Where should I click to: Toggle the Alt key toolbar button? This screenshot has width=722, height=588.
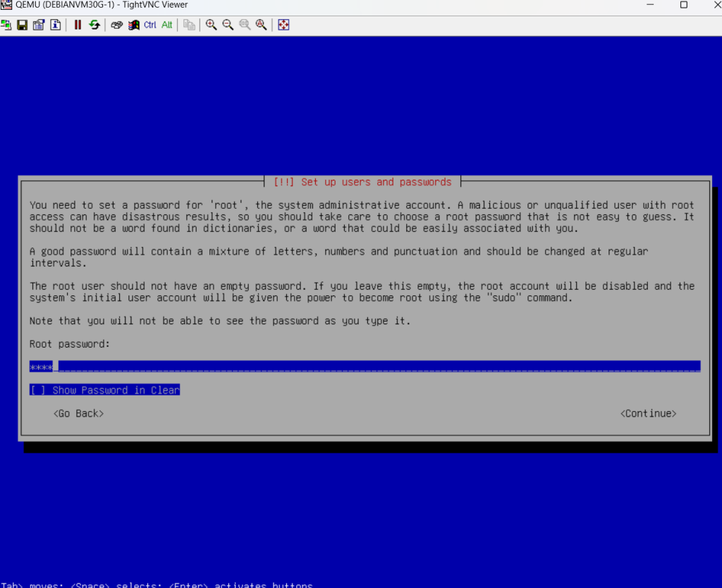pos(167,25)
